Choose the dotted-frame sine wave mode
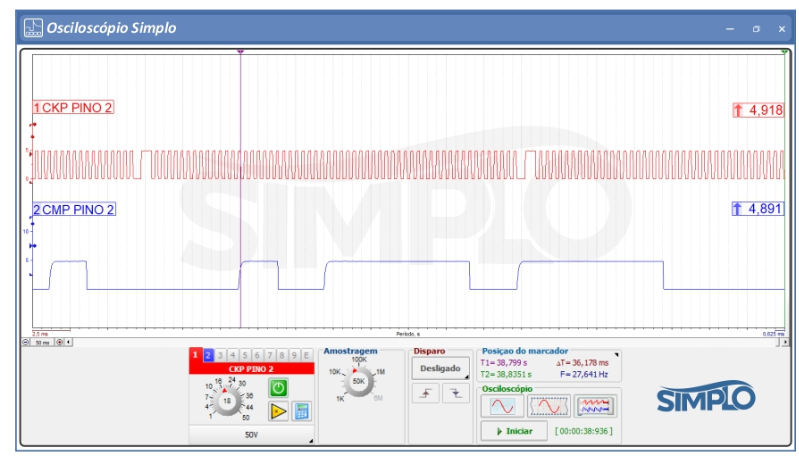The height and width of the screenshot is (459, 799). pos(549,407)
